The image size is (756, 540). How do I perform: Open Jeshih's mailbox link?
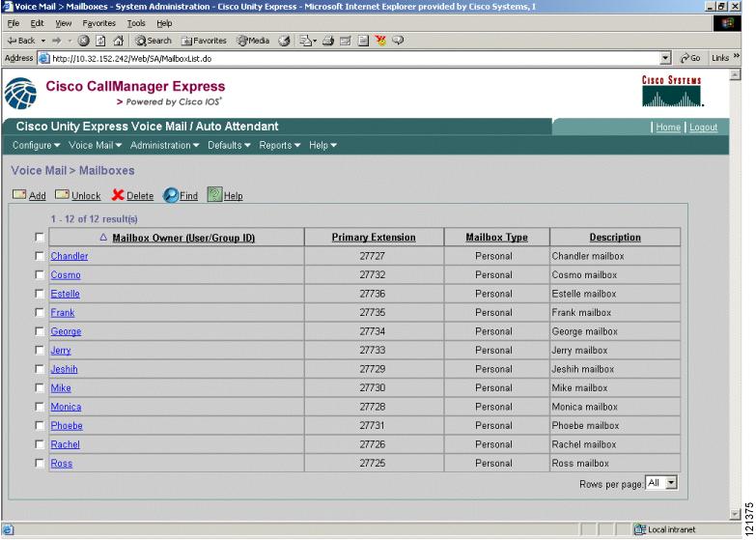coord(64,369)
